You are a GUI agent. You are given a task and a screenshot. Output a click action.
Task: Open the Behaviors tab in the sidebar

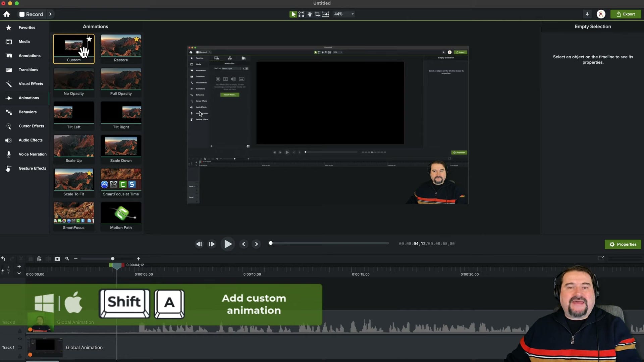click(x=28, y=112)
